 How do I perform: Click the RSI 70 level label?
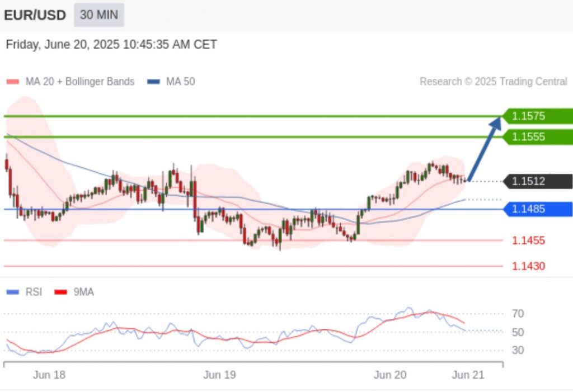518,314
